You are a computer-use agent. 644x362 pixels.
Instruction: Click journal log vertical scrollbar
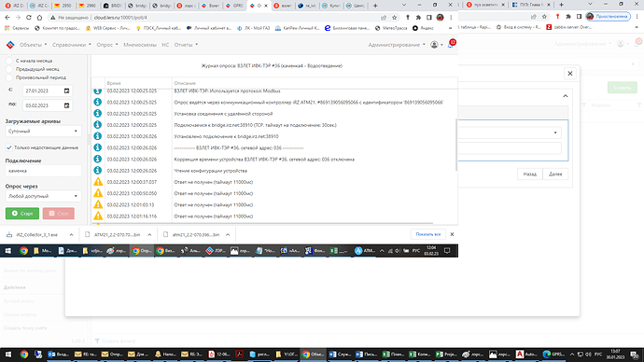tap(456, 145)
